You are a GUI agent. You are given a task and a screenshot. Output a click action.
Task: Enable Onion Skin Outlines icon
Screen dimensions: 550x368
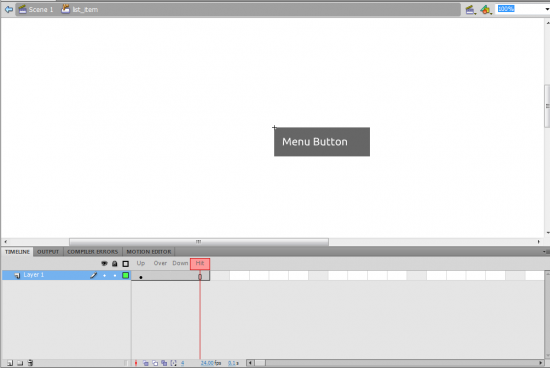[x=155, y=363]
